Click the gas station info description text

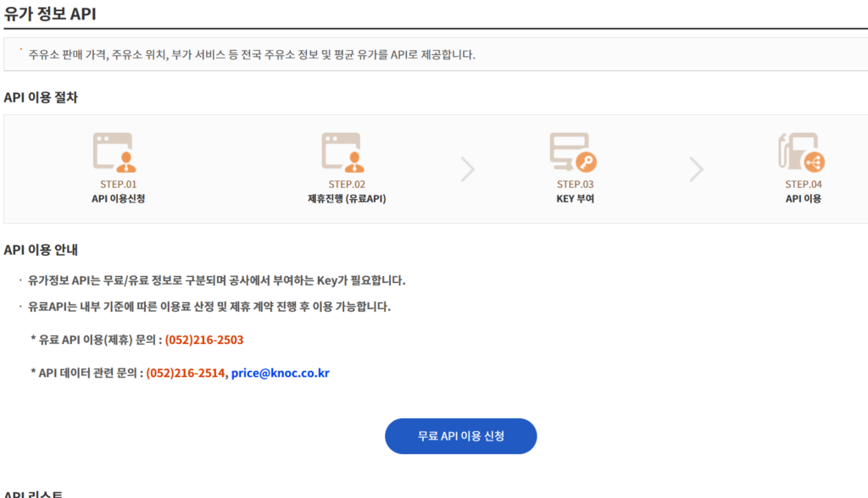pyautogui.click(x=252, y=54)
